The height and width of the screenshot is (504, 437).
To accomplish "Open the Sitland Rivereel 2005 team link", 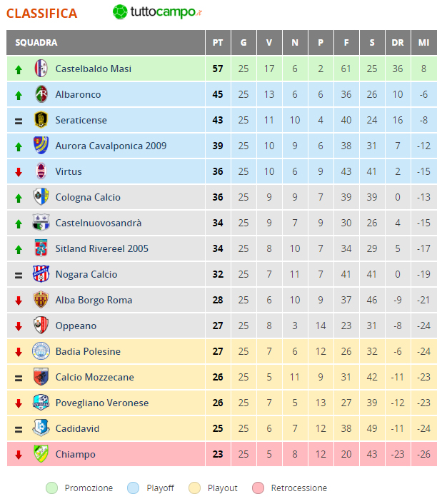I will coord(101,248).
